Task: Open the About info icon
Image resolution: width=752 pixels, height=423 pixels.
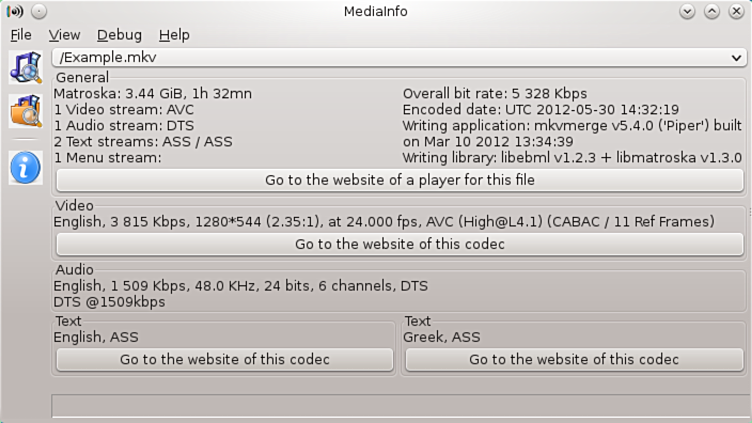Action: [x=25, y=167]
